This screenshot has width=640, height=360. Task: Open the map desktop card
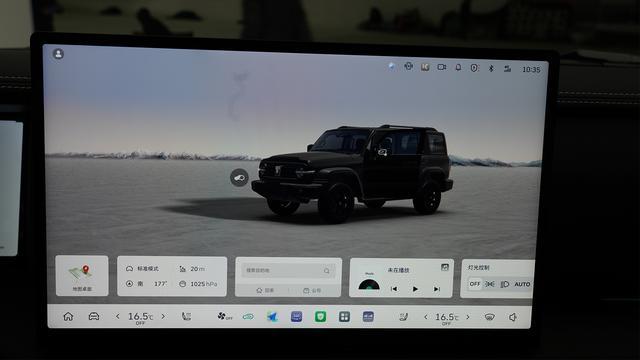coord(82,276)
